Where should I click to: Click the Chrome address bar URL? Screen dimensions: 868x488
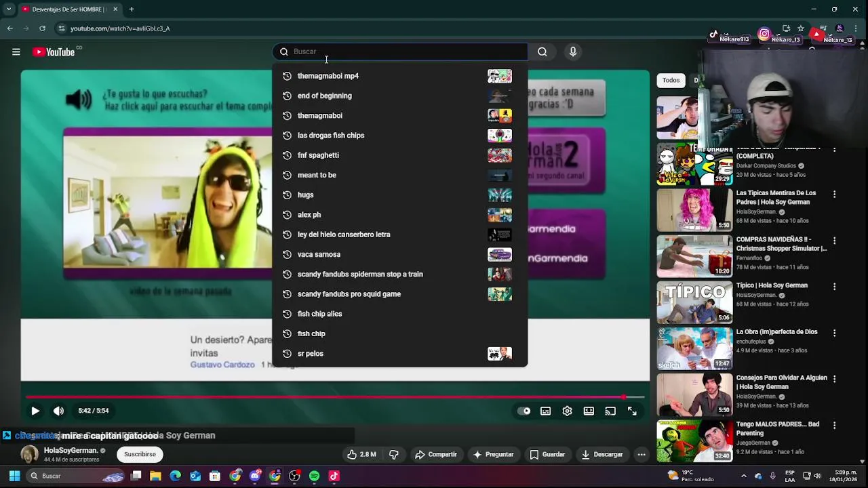120,28
